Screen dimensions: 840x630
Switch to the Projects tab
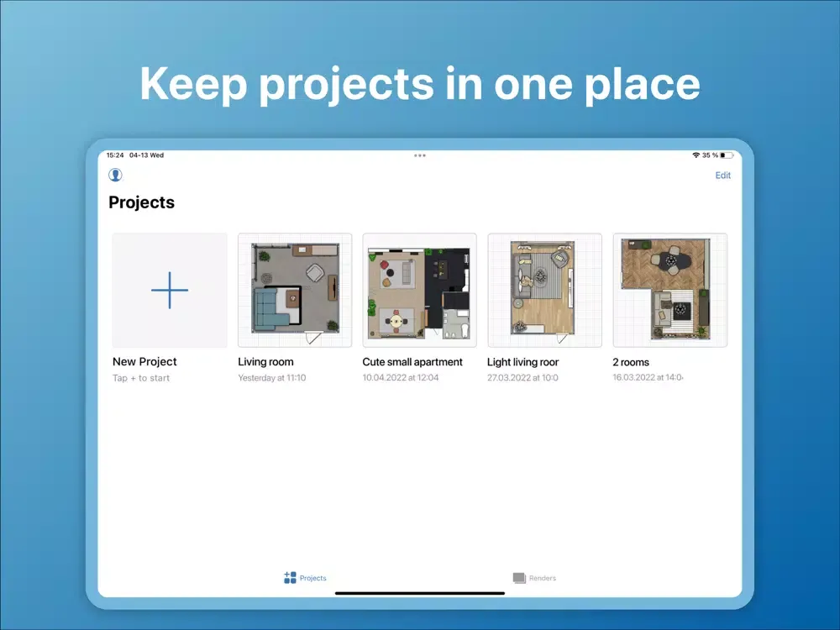(x=305, y=578)
